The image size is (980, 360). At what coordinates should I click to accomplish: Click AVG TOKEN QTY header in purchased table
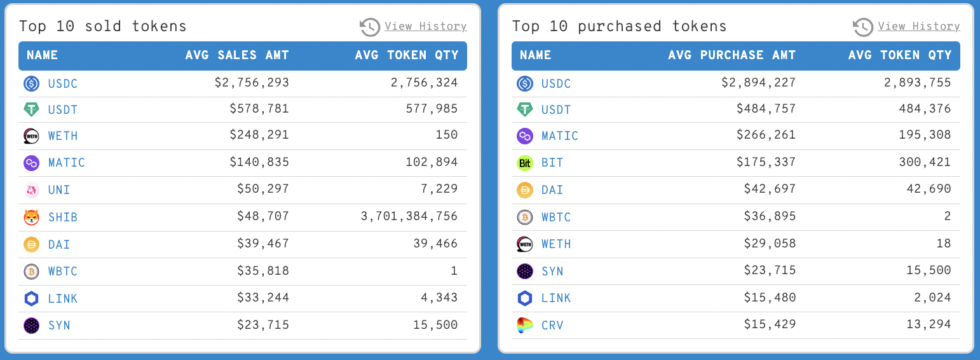(899, 55)
